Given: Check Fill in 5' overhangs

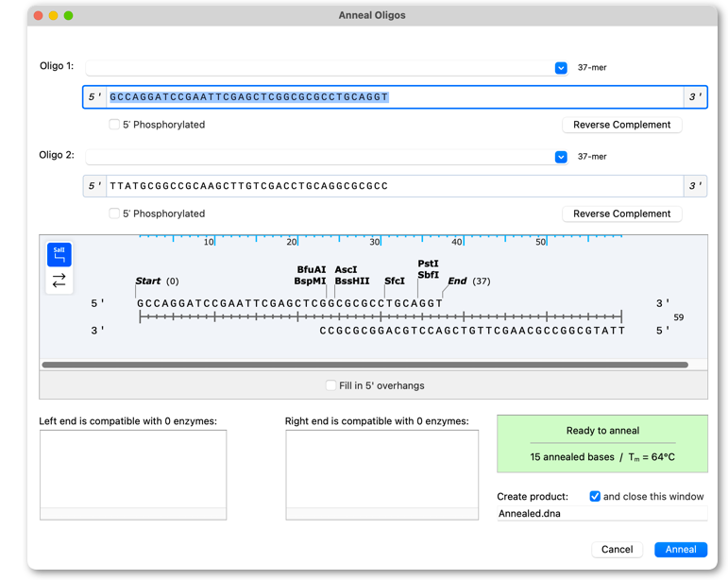Looking at the screenshot, I should pos(330,385).
